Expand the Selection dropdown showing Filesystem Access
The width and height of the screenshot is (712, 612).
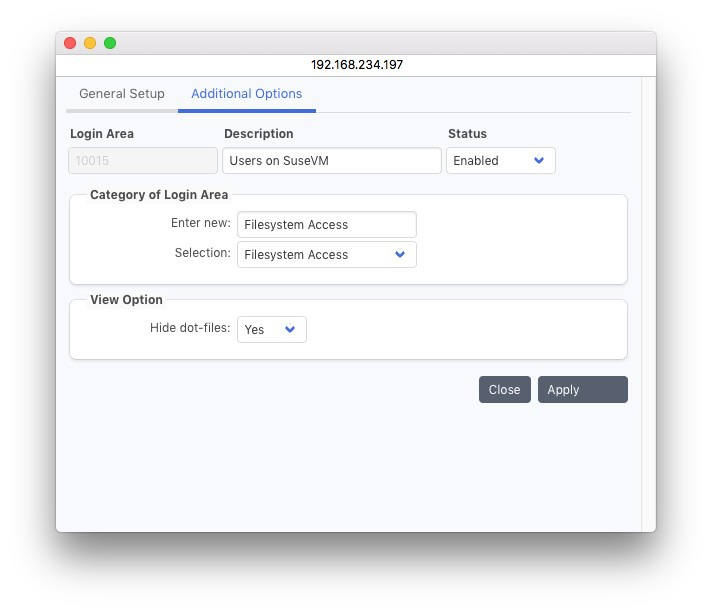pyautogui.click(x=328, y=255)
